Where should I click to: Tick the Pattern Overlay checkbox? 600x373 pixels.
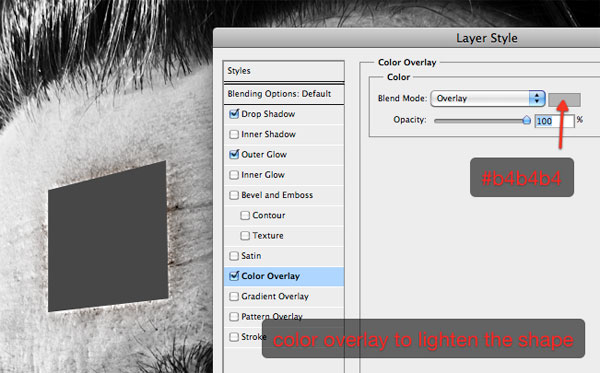click(x=234, y=317)
